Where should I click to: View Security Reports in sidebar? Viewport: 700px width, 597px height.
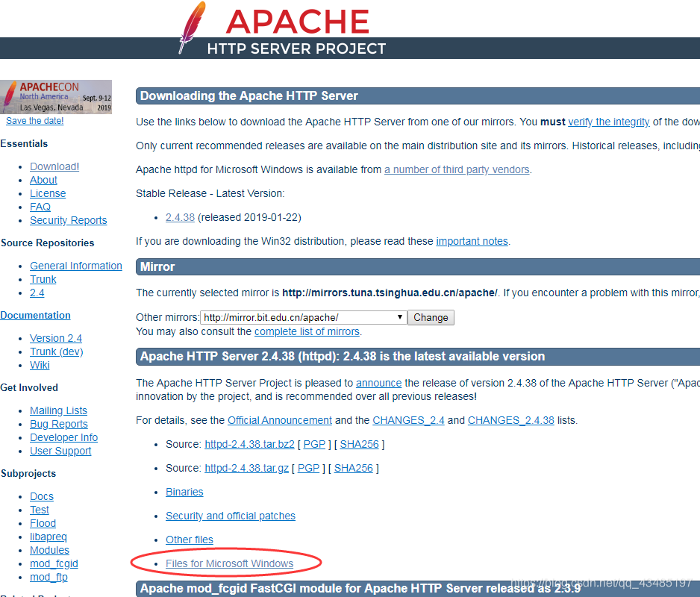[69, 220]
